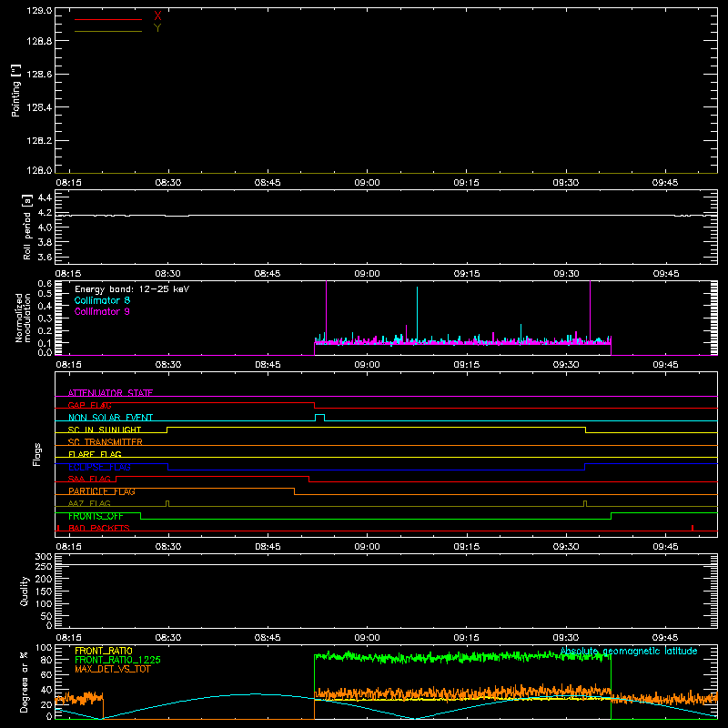This screenshot has height=728, width=728.
Task: Click the A4Z_FLAG pulse near 09:33
Action: coord(585,504)
